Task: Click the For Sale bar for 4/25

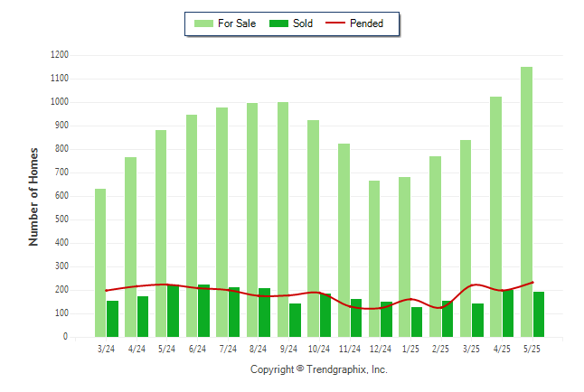Action: (495, 217)
